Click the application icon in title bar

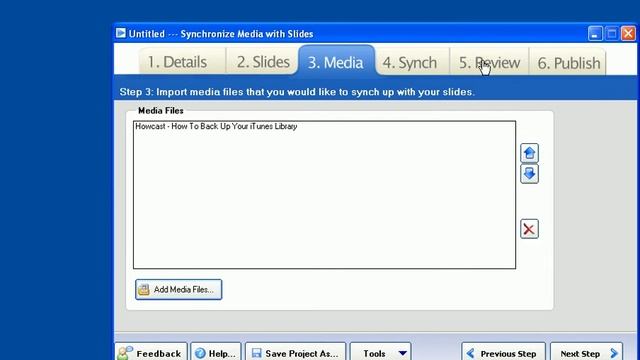coord(121,33)
